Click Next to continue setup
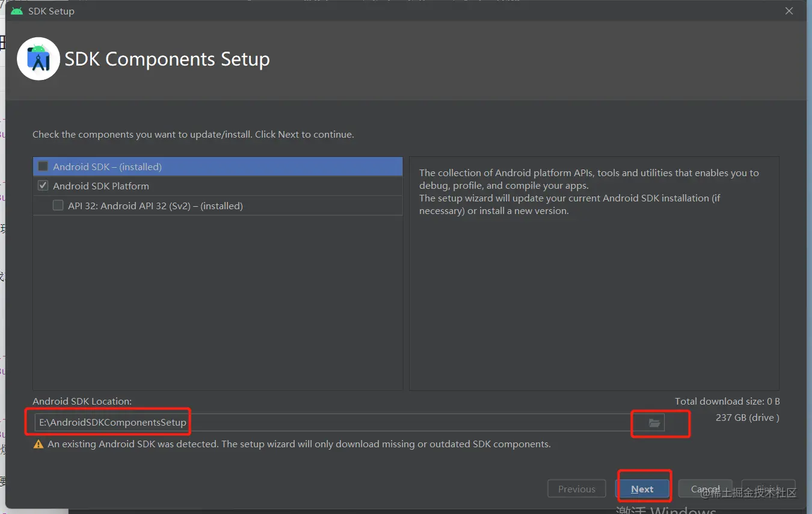The image size is (812, 514). click(x=643, y=488)
